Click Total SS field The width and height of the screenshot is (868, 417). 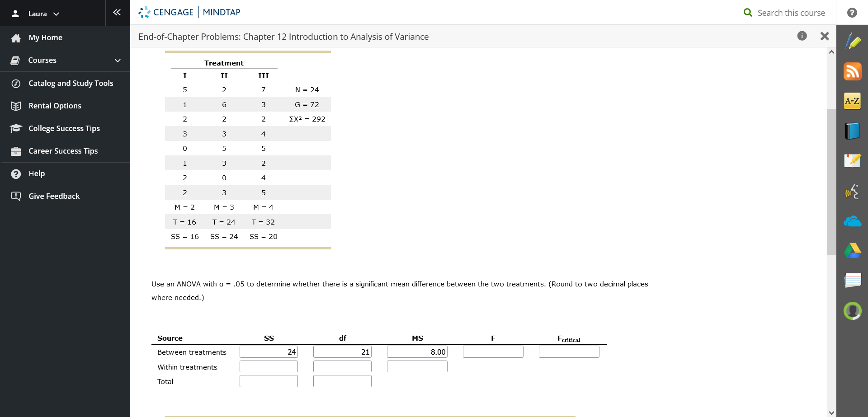click(x=269, y=381)
